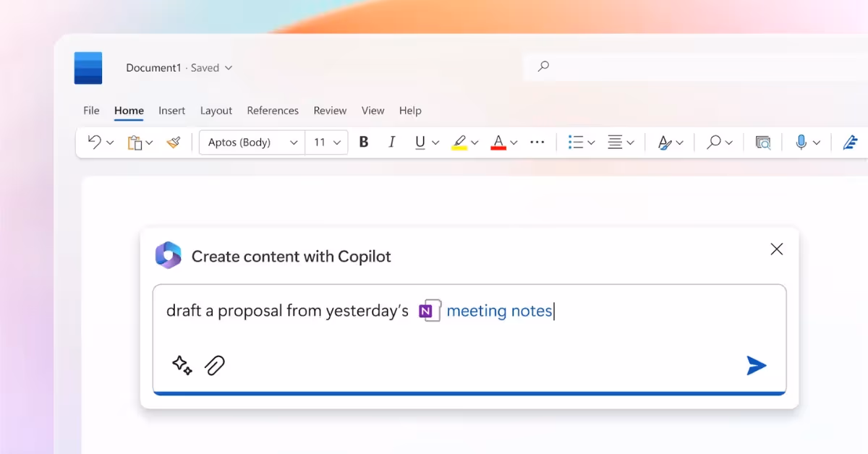868x454 pixels.
Task: Click the Copilot logo icon
Action: (x=169, y=254)
